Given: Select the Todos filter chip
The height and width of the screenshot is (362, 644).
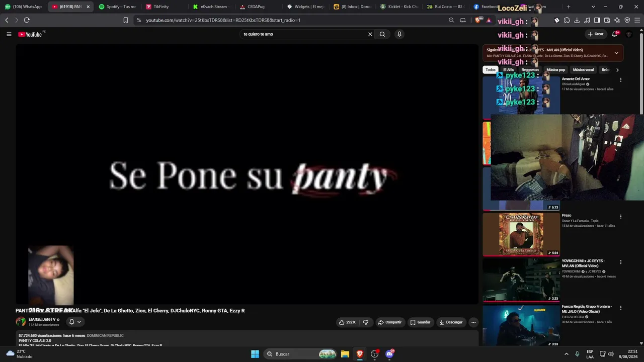Looking at the screenshot, I should coord(491,70).
